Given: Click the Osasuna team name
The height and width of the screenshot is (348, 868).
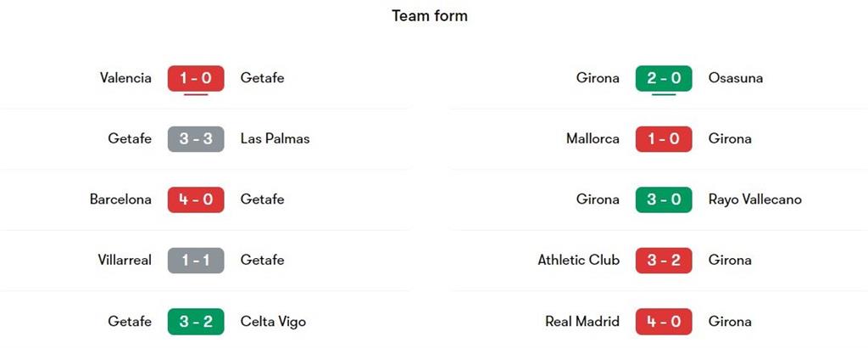Looking at the screenshot, I should [x=736, y=78].
